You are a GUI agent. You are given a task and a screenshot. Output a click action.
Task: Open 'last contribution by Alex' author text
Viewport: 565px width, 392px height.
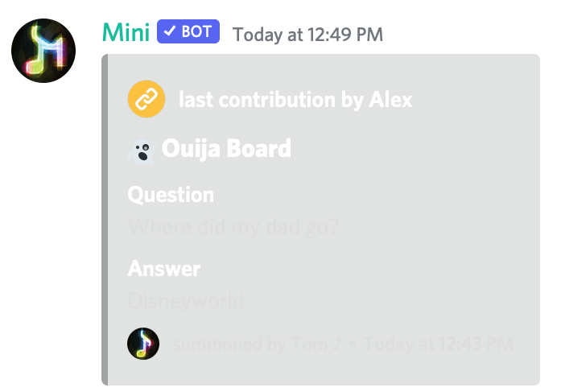coord(295,100)
